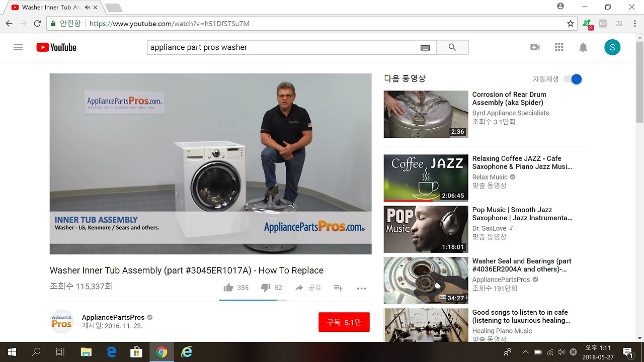The width and height of the screenshot is (644, 362).
Task: Open the Action Center notifications
Action: point(627,352)
